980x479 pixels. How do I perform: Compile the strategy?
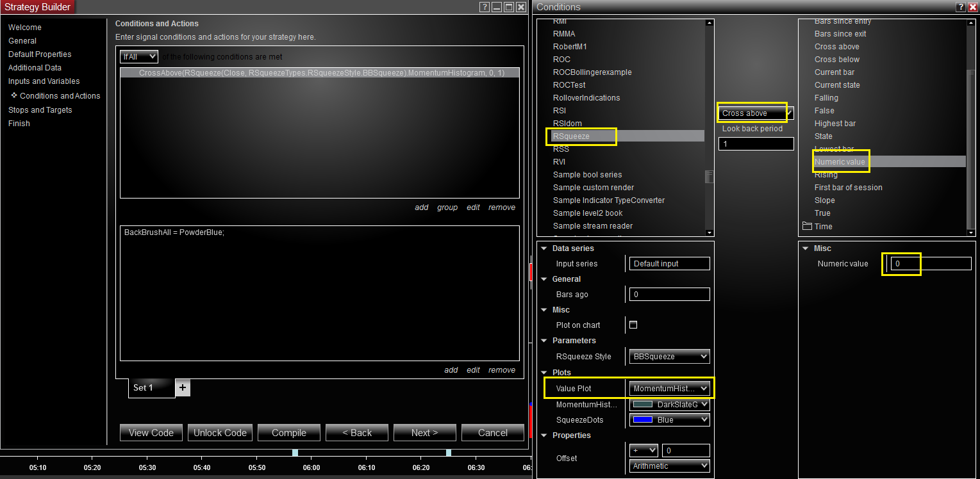point(289,433)
